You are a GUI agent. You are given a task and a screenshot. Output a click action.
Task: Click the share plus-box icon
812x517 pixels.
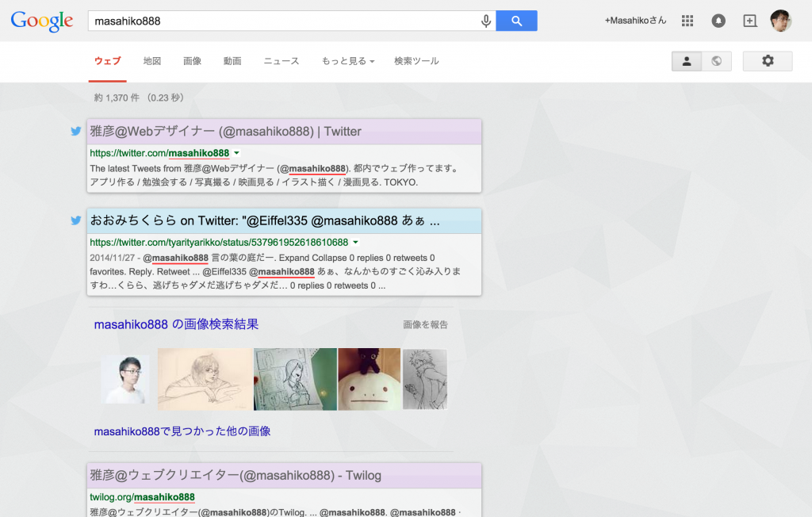(x=750, y=21)
